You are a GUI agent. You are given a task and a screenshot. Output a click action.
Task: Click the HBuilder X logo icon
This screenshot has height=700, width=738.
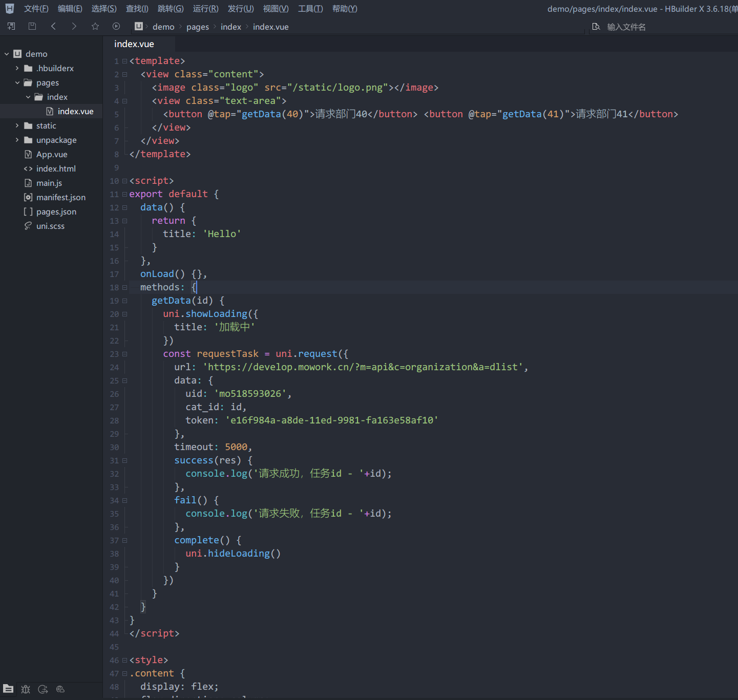tap(10, 9)
